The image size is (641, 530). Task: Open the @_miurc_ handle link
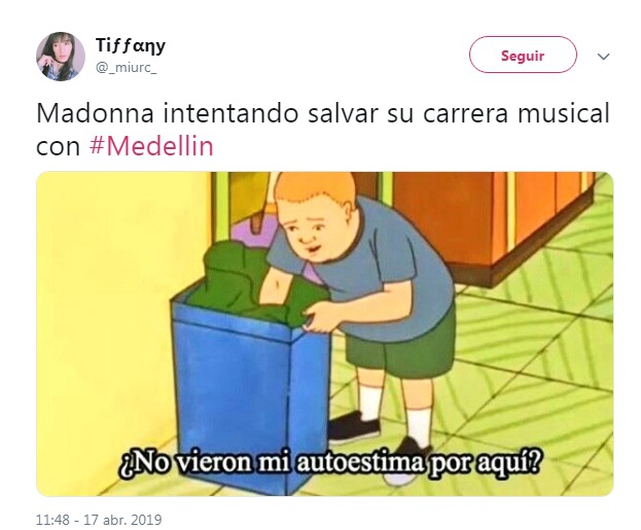click(x=126, y=67)
